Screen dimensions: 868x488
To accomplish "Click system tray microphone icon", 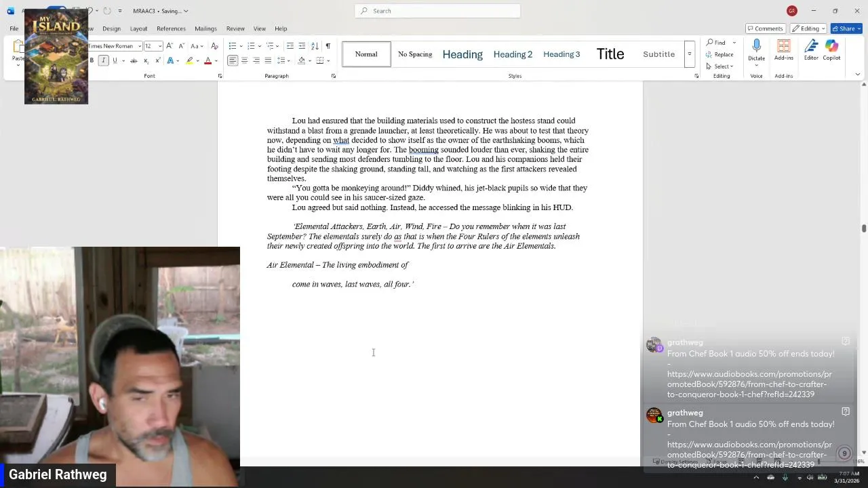I will (x=785, y=477).
